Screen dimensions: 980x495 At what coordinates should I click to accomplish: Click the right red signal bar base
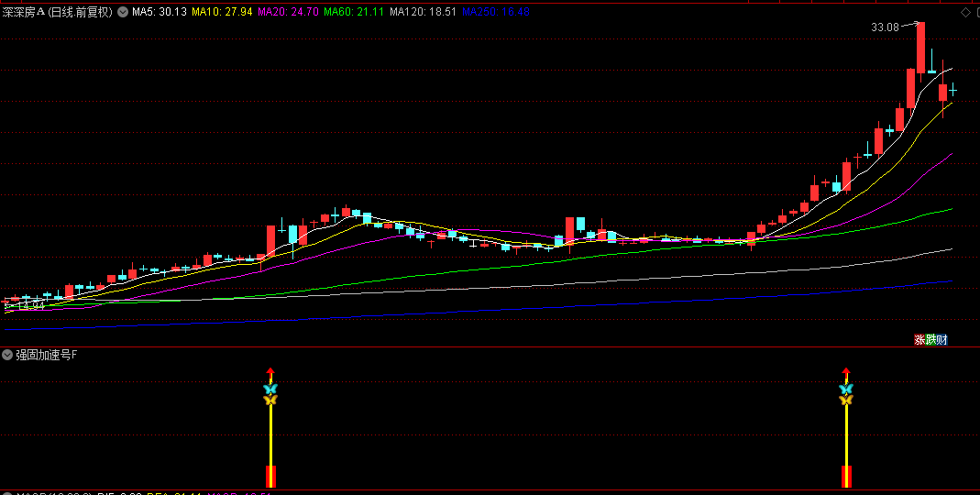coord(846,477)
